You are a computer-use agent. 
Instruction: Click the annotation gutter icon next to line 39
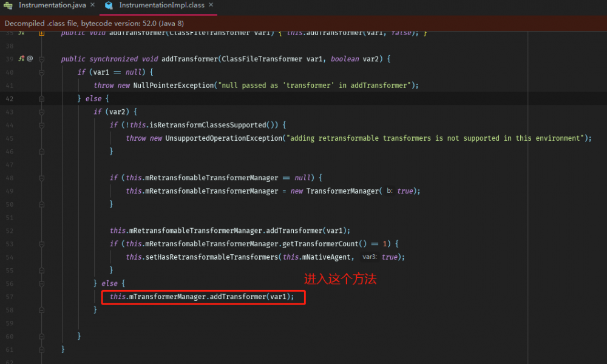coord(29,58)
